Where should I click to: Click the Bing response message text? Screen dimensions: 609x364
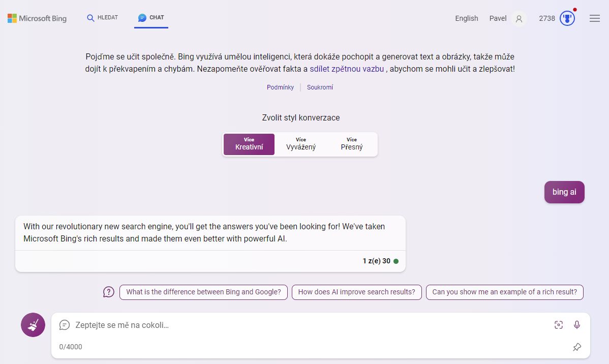tap(204, 232)
